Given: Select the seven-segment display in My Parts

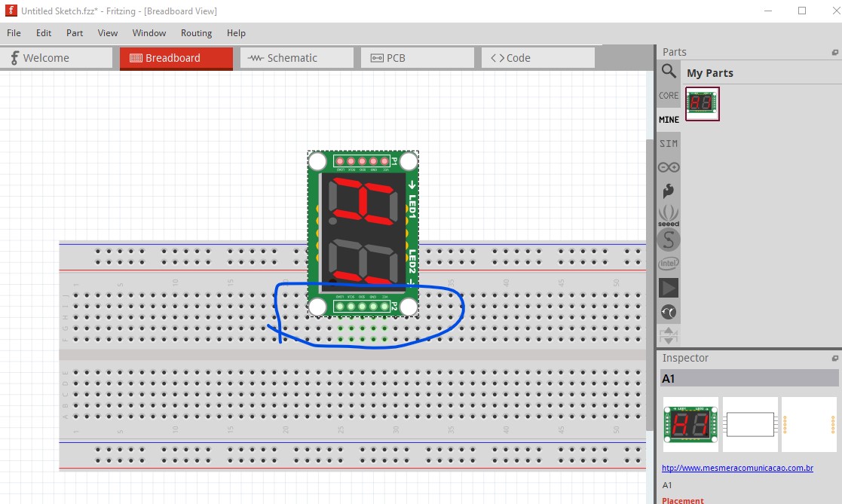Looking at the screenshot, I should 701,103.
